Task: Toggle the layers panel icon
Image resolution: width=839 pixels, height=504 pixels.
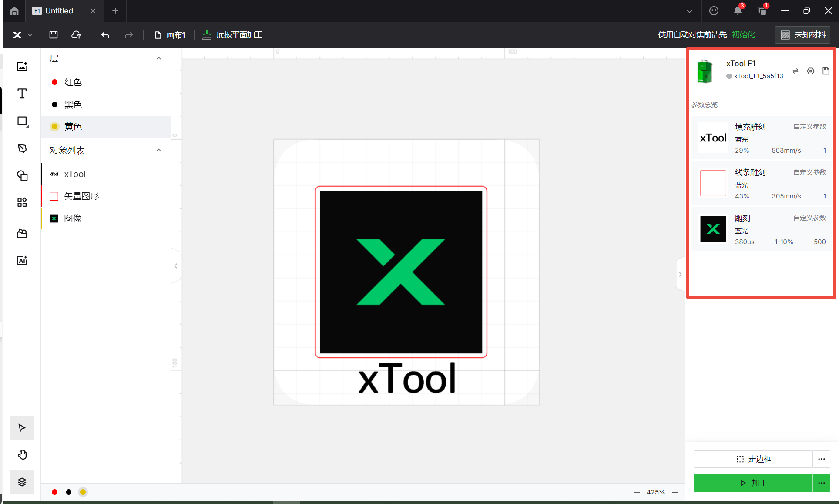Action: 22,482
